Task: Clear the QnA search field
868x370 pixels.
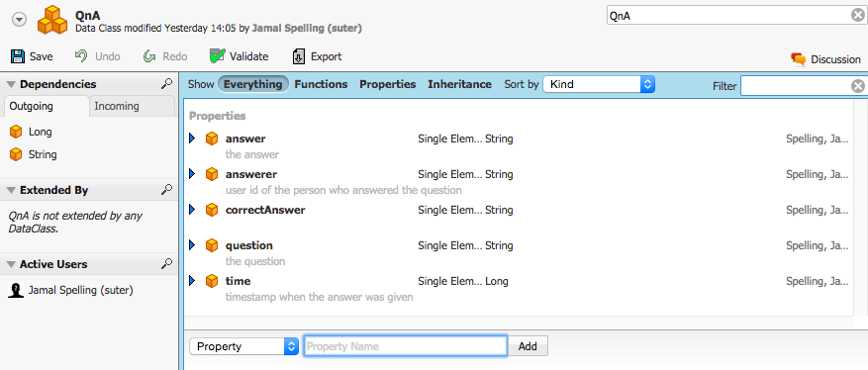Action: point(857,16)
